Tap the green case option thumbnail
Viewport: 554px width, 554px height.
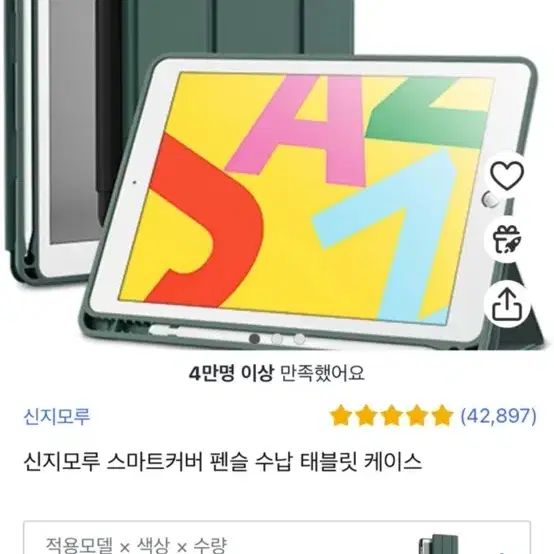click(x=438, y=544)
